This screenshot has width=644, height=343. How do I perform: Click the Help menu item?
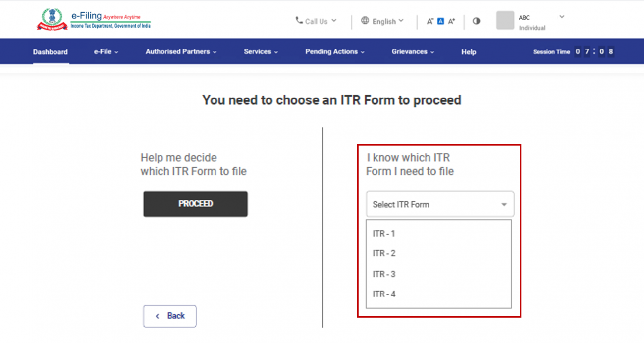[x=468, y=51]
